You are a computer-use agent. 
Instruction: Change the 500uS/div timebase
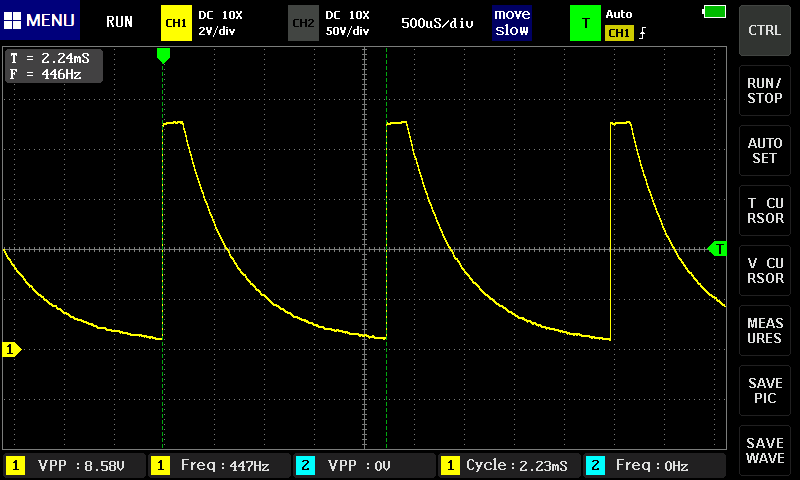[437, 23]
